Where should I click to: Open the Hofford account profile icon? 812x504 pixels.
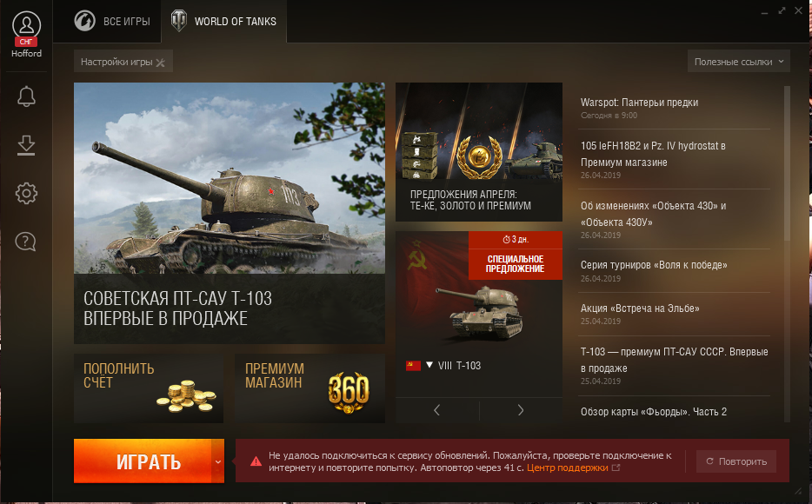(26, 26)
